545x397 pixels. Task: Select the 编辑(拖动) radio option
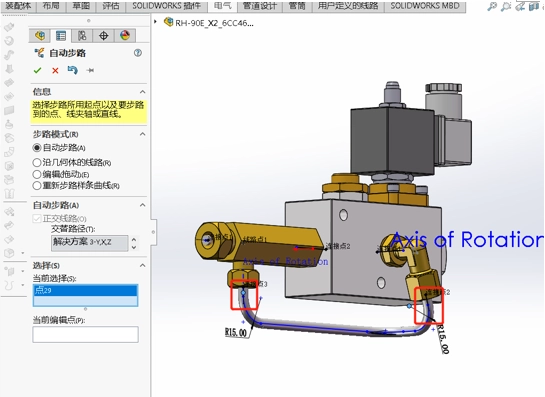(x=36, y=174)
